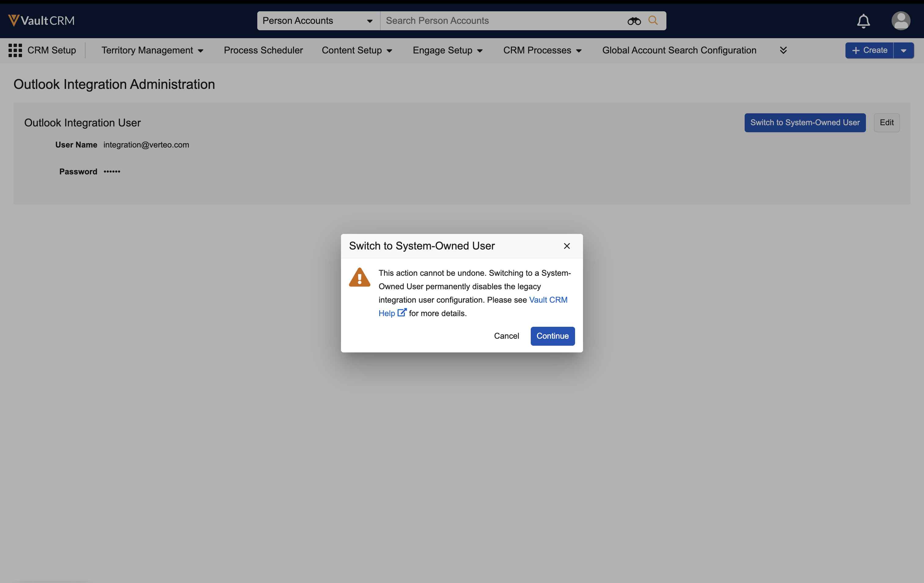Open the app launcher grid icon

[x=15, y=50]
